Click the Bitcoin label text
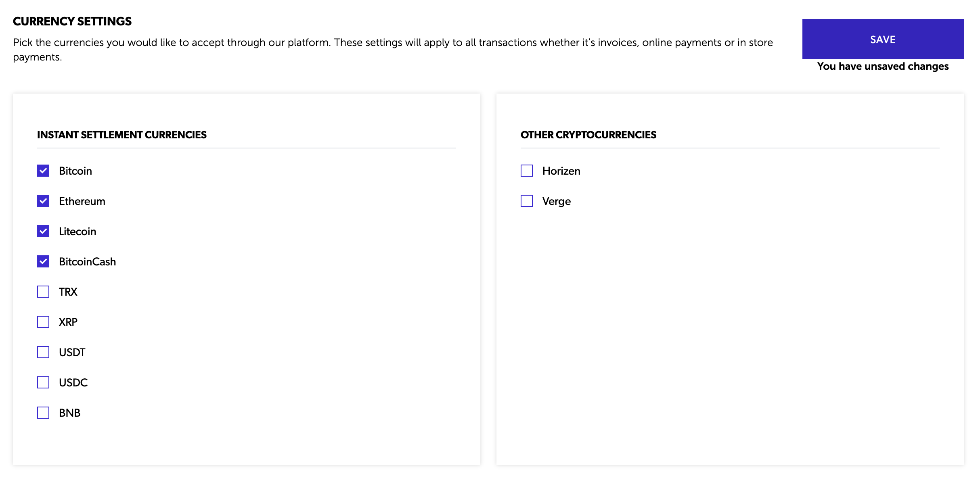 click(75, 171)
